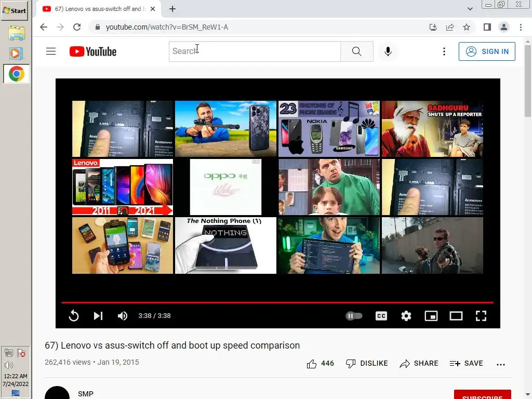
Task: Open the 23 ringtones phone brands thumbnail
Action: pos(329,129)
